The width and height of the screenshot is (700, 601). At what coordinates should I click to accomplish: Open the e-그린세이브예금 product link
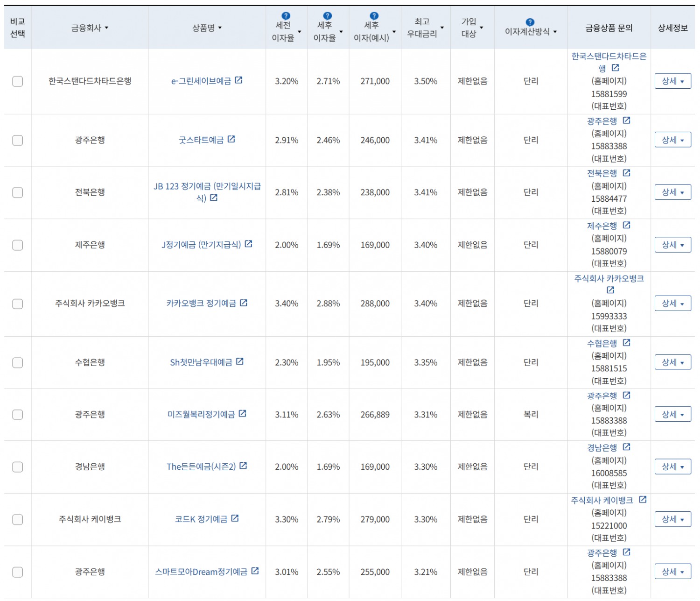point(201,81)
